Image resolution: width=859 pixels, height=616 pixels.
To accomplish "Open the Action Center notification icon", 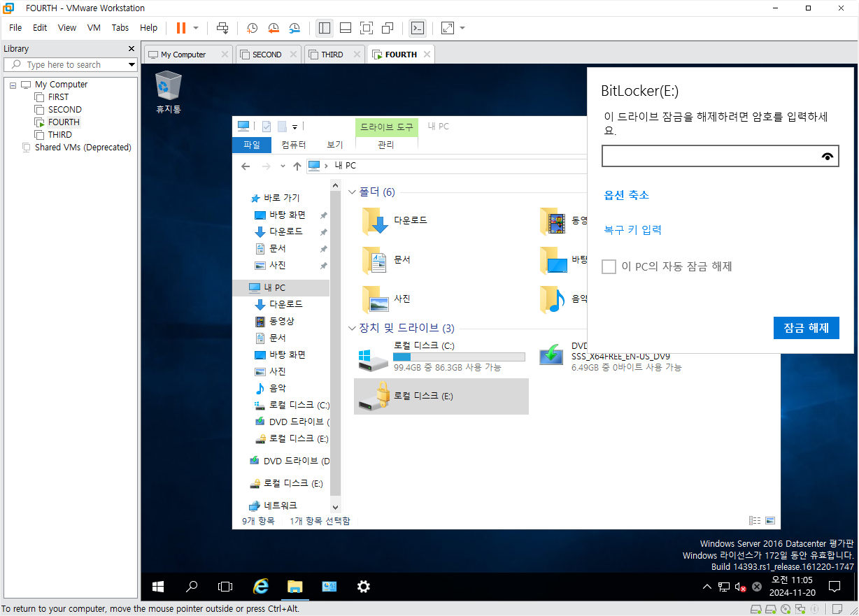I will 835,587.
